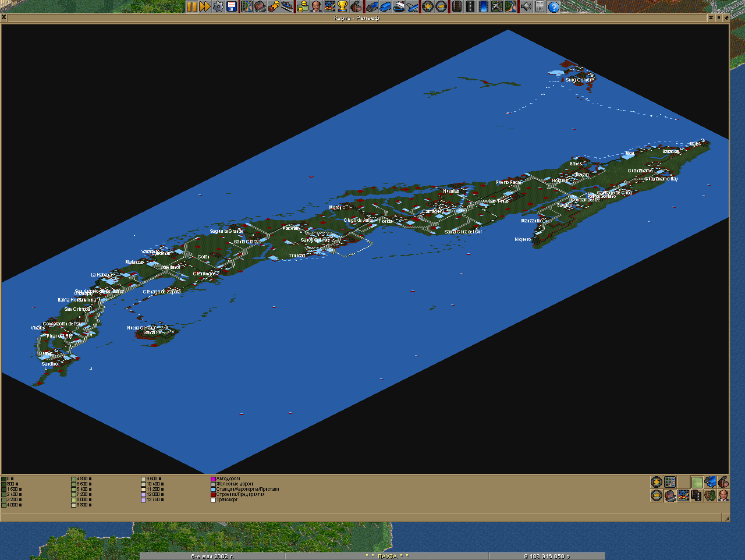Toggle town names on the small map
745x560 pixels.
point(670,495)
